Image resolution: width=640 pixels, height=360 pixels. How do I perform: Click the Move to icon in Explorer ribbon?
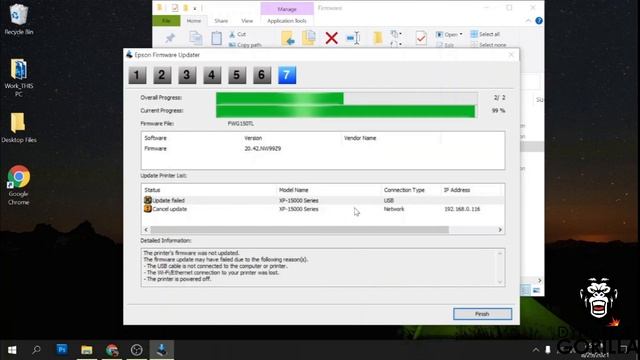tap(288, 38)
